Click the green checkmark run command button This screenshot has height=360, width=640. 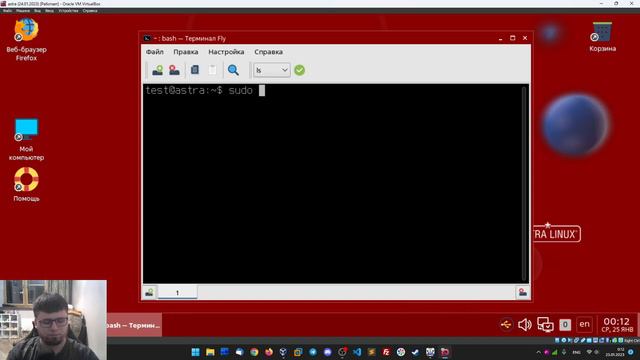[300, 70]
